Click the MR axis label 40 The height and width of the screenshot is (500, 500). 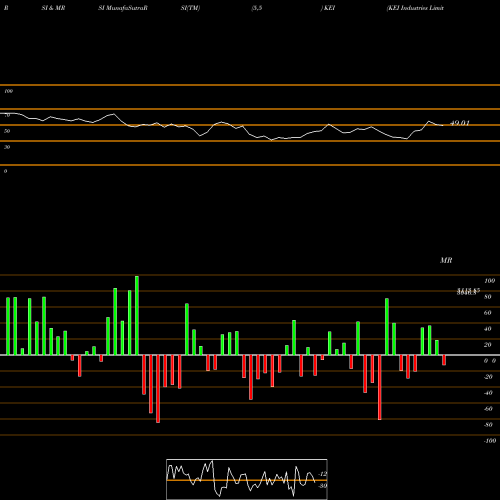tap(488, 329)
